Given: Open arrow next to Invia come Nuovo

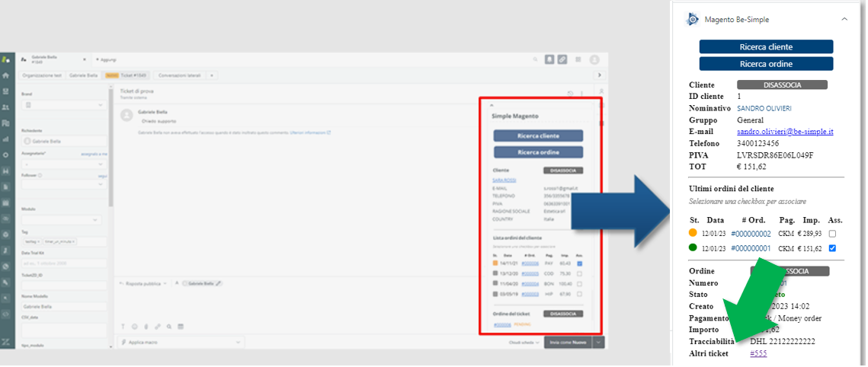Looking at the screenshot, I should 598,343.
